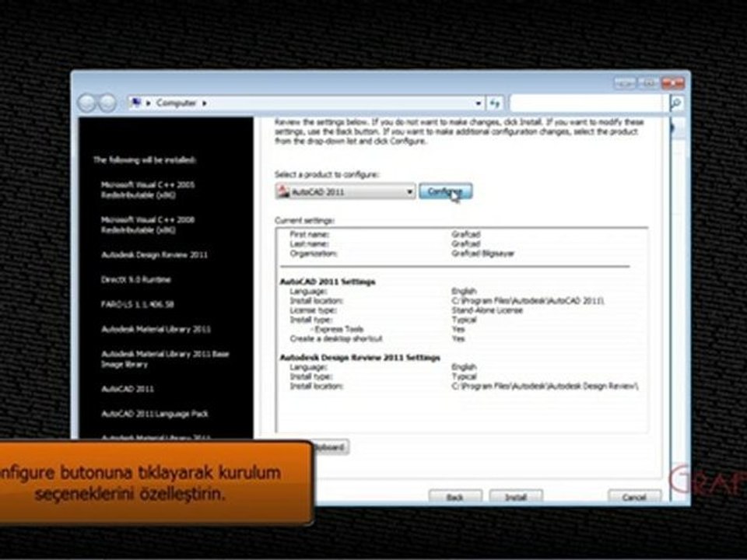Image resolution: width=747 pixels, height=560 pixels.
Task: Select 'Autodesk Material Library 2011' list item
Action: tap(156, 329)
